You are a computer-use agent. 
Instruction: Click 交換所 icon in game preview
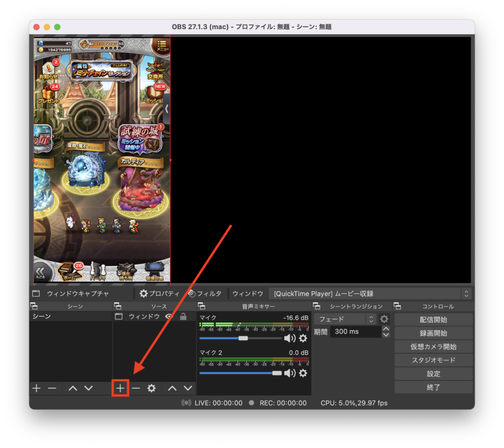(x=156, y=71)
